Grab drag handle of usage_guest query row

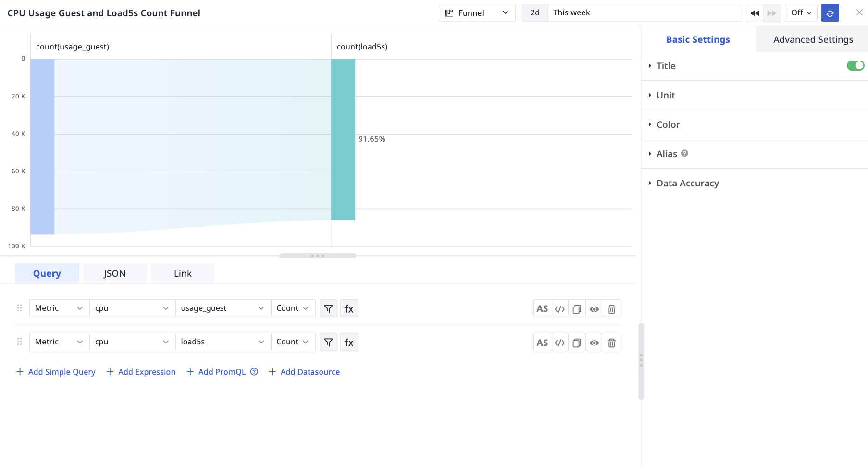20,308
